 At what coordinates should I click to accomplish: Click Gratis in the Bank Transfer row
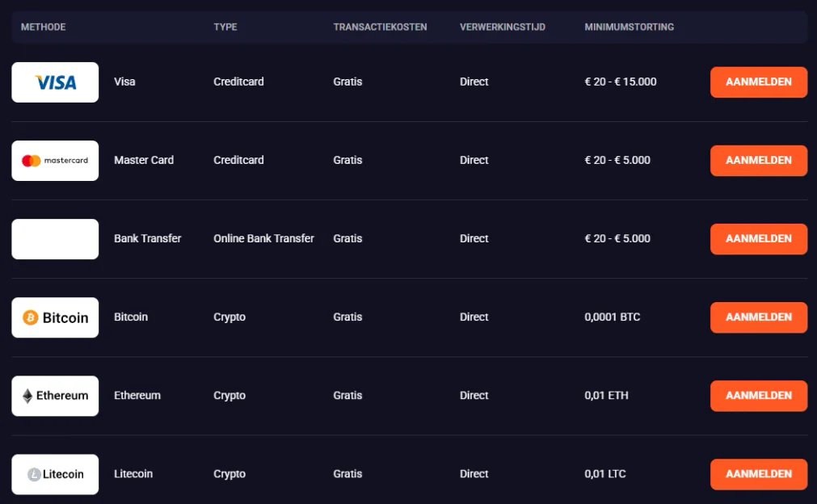tap(347, 238)
